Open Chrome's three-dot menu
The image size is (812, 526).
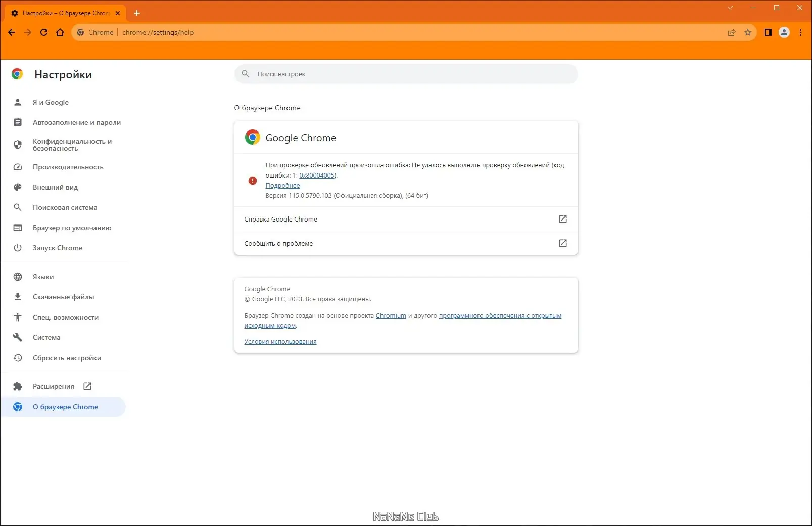(x=800, y=32)
